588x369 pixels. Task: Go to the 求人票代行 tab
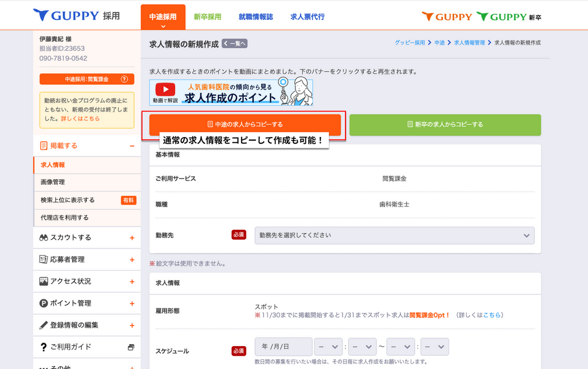[308, 17]
